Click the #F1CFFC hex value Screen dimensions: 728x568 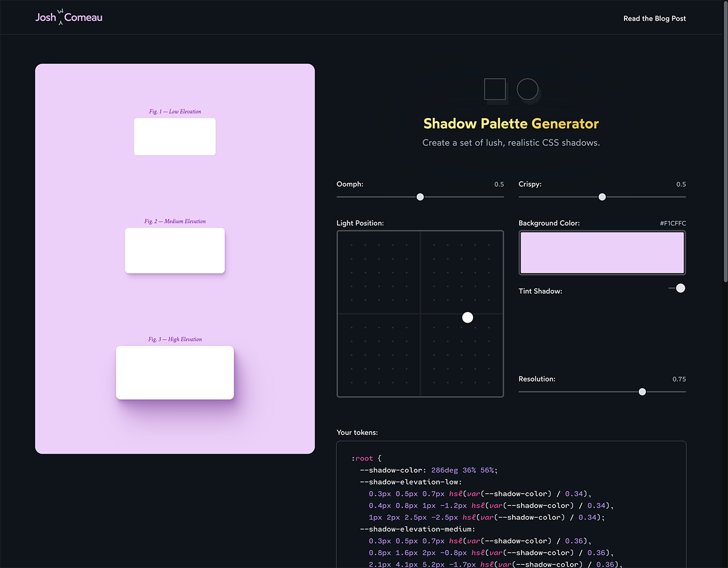pos(673,223)
